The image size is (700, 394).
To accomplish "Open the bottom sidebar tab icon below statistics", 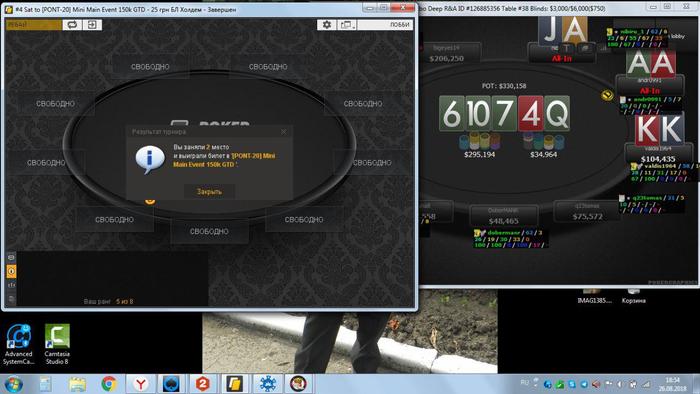I will click(12, 299).
